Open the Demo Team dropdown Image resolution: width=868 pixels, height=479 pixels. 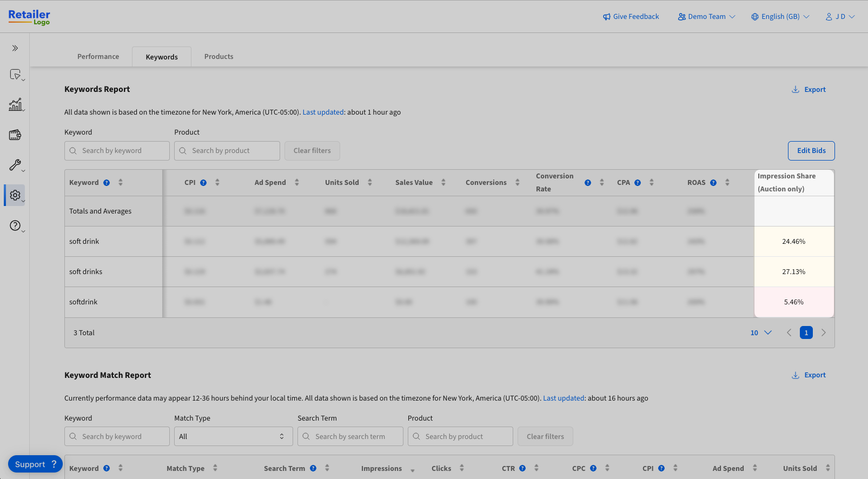coord(707,17)
